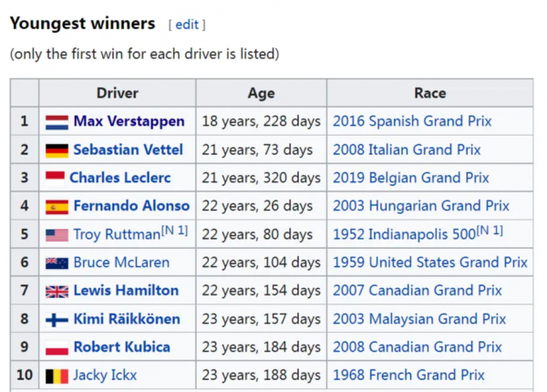
Task: Click the New Zealand flag by Bruce McLaren
Action: click(57, 263)
